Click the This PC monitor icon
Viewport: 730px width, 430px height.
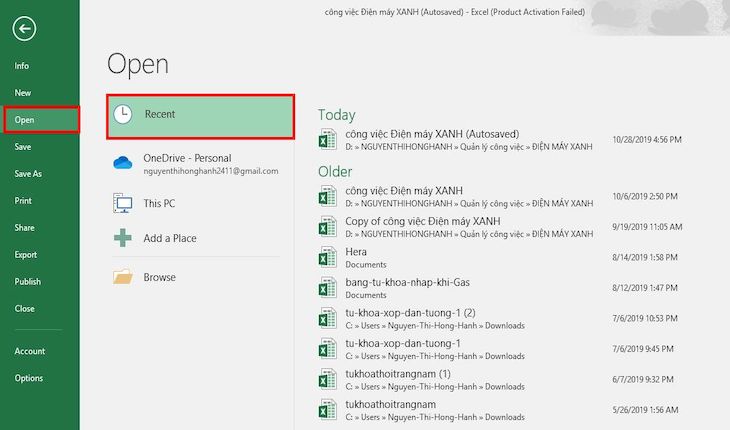coord(123,203)
